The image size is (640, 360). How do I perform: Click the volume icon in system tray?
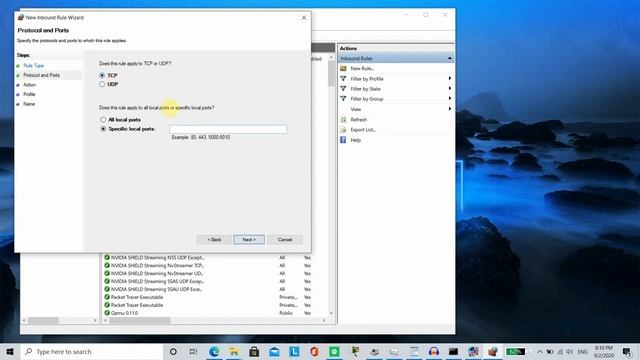[570, 351]
